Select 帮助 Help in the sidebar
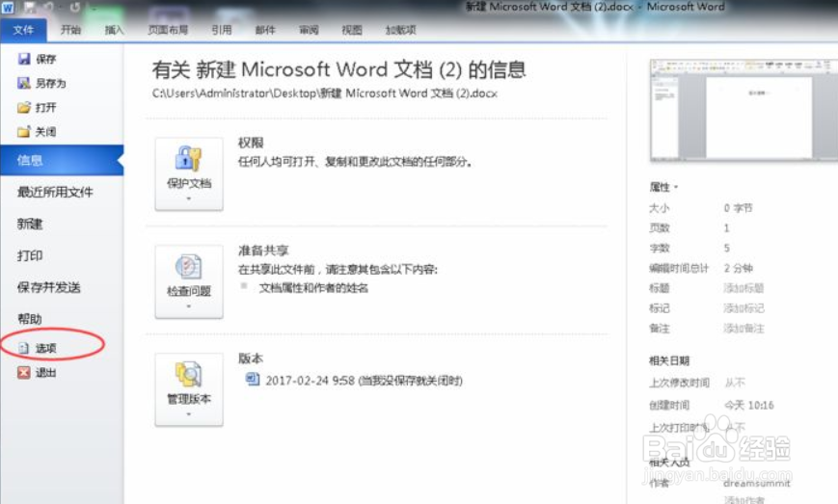838x504 pixels. [x=30, y=319]
